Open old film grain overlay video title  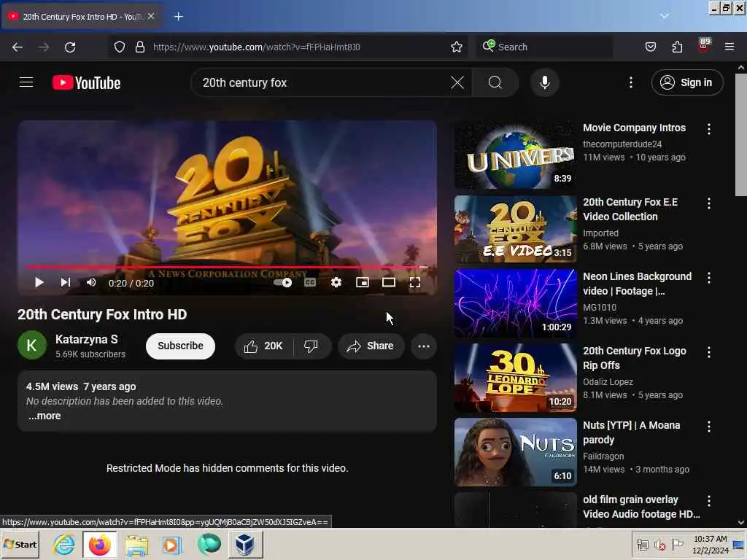[641, 507]
